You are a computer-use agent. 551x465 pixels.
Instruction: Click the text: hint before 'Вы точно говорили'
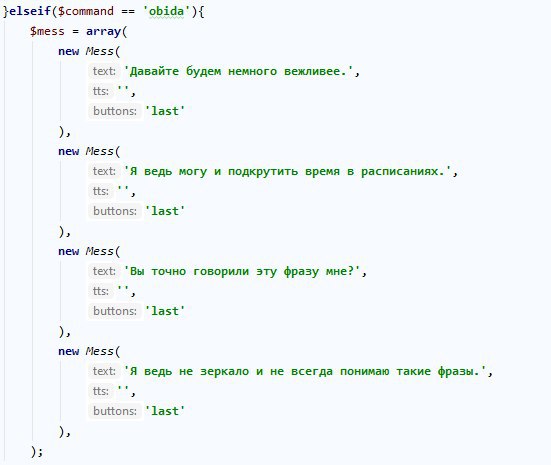click(x=104, y=271)
